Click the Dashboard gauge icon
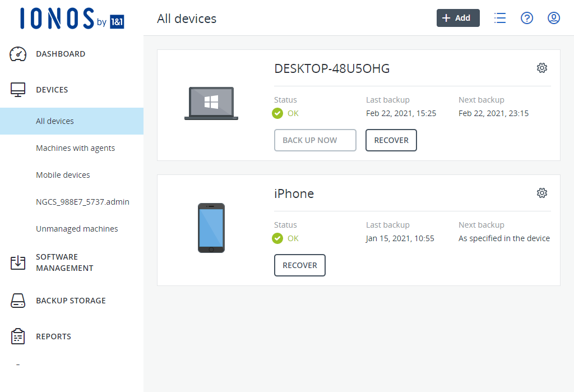This screenshot has width=574, height=392. click(x=18, y=54)
